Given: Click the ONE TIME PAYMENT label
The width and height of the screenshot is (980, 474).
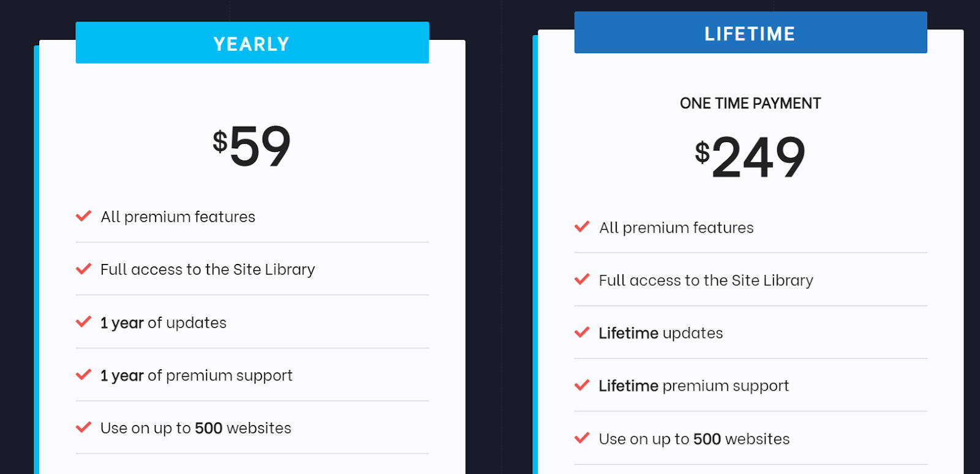Looking at the screenshot, I should 750,103.
